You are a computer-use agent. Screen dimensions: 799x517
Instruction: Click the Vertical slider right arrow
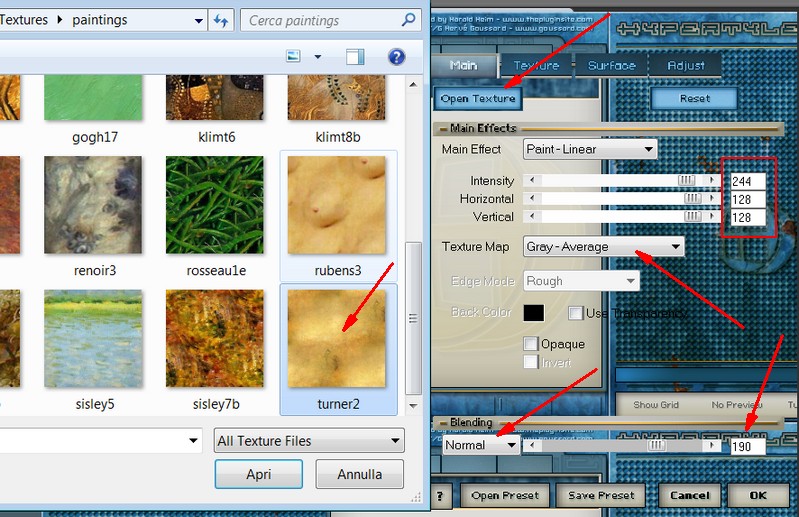click(712, 216)
